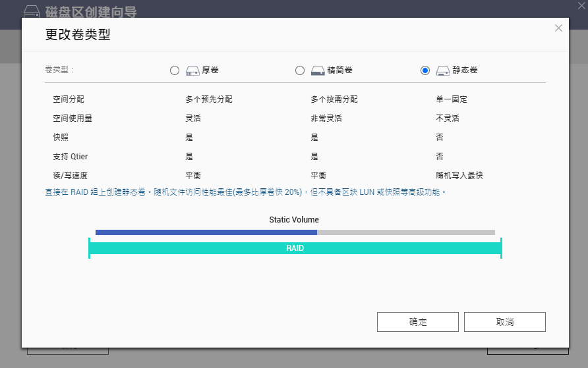Screen dimensions: 588x368
Task: Click the 静态卷 text label
Action: point(465,70)
